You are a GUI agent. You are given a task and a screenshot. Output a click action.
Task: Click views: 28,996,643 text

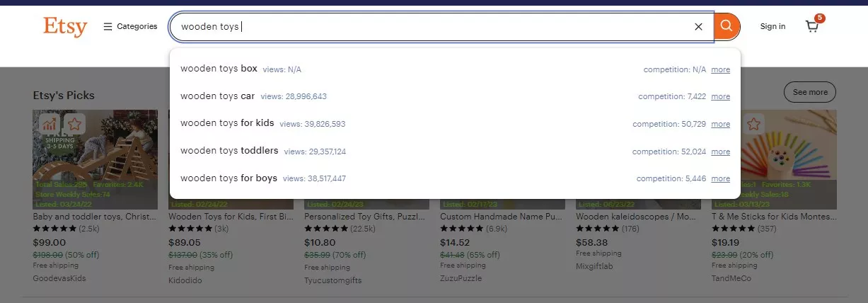(x=294, y=97)
